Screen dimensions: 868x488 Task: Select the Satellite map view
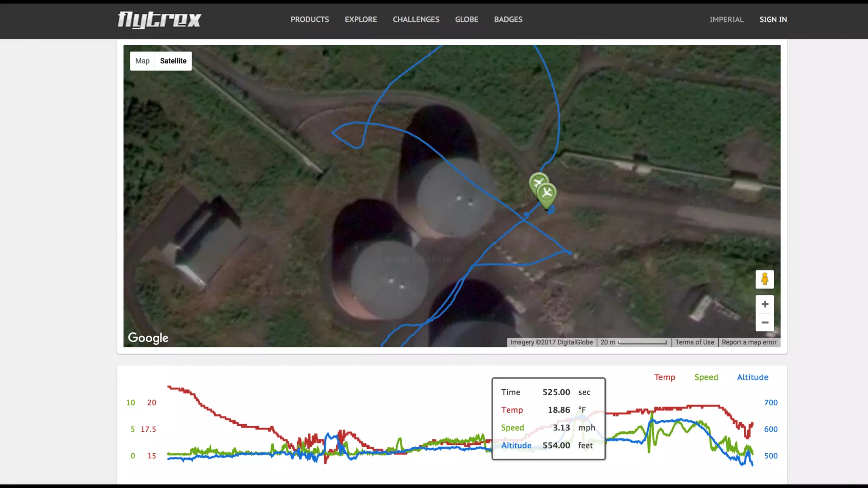click(173, 61)
